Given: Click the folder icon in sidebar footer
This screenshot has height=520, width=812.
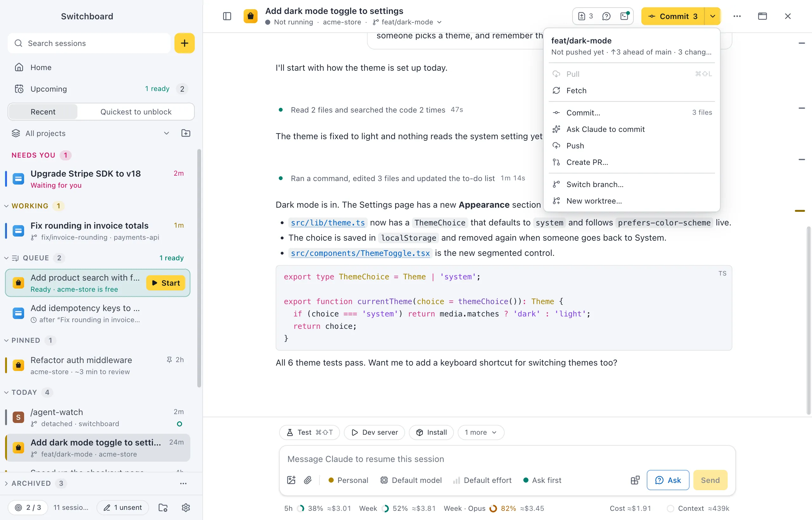Looking at the screenshot, I should tap(163, 508).
